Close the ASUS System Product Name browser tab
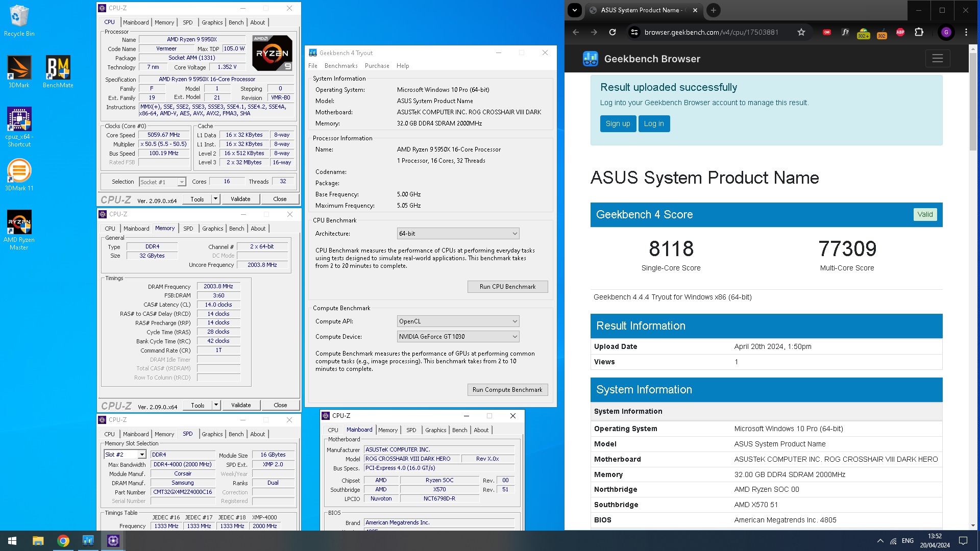Screen dimensions: 980x551 695,10
